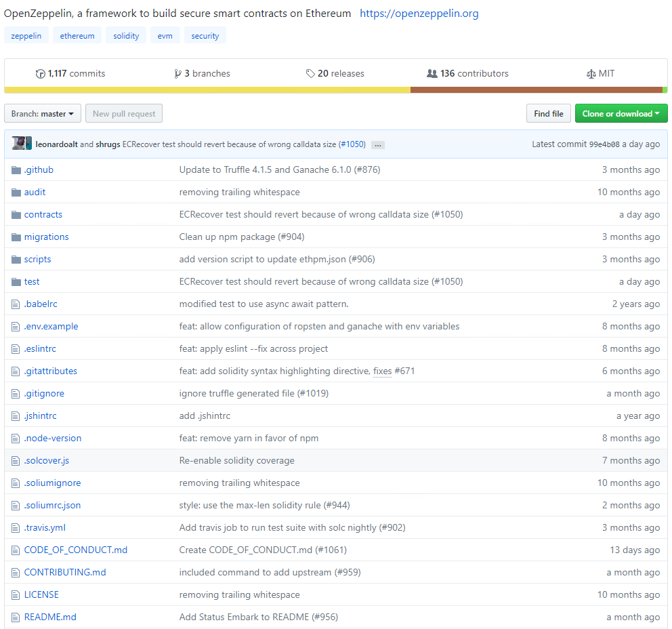Open the 136 contributors tab
Viewport: 672px width, 629px height.
[467, 73]
